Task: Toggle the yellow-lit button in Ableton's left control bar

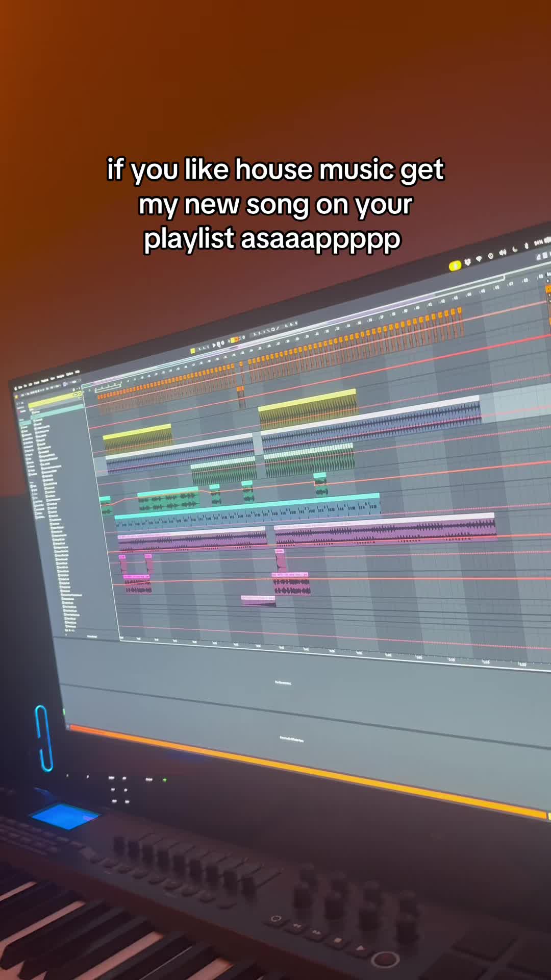Action: 193,351
